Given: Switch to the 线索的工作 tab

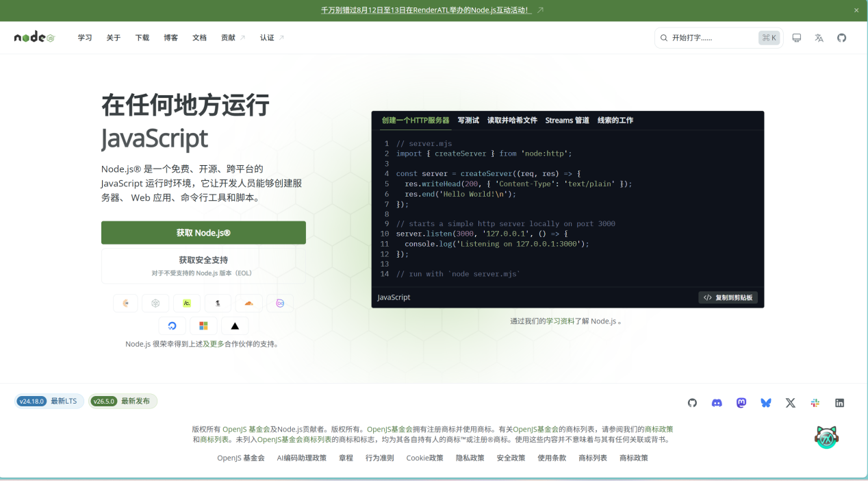Looking at the screenshot, I should pyautogui.click(x=615, y=120).
